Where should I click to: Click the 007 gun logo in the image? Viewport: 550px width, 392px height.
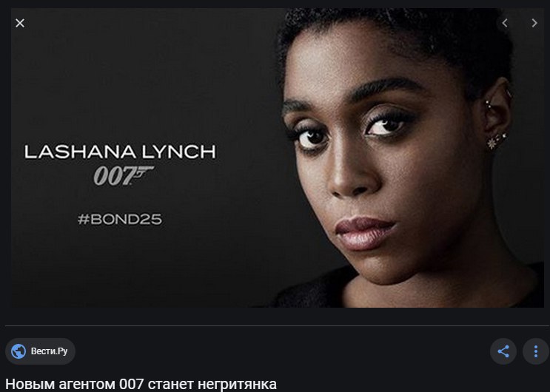[x=123, y=175]
